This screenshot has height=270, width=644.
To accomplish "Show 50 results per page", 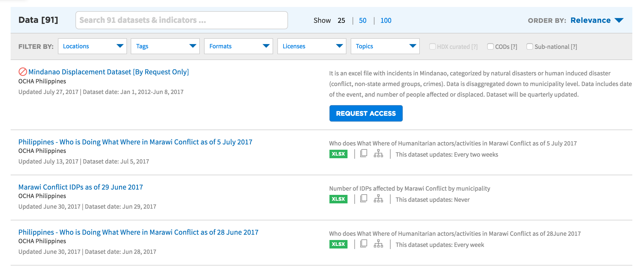I will [x=362, y=20].
